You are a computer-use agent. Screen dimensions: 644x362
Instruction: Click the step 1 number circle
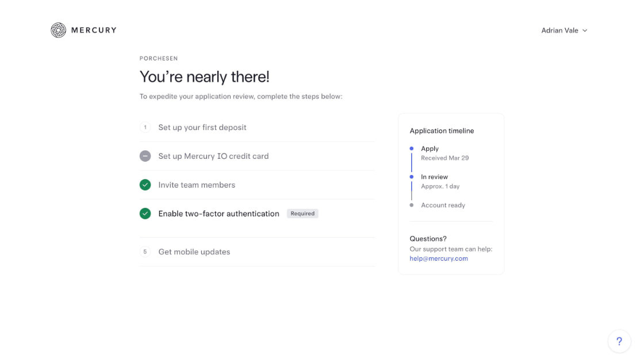click(145, 127)
